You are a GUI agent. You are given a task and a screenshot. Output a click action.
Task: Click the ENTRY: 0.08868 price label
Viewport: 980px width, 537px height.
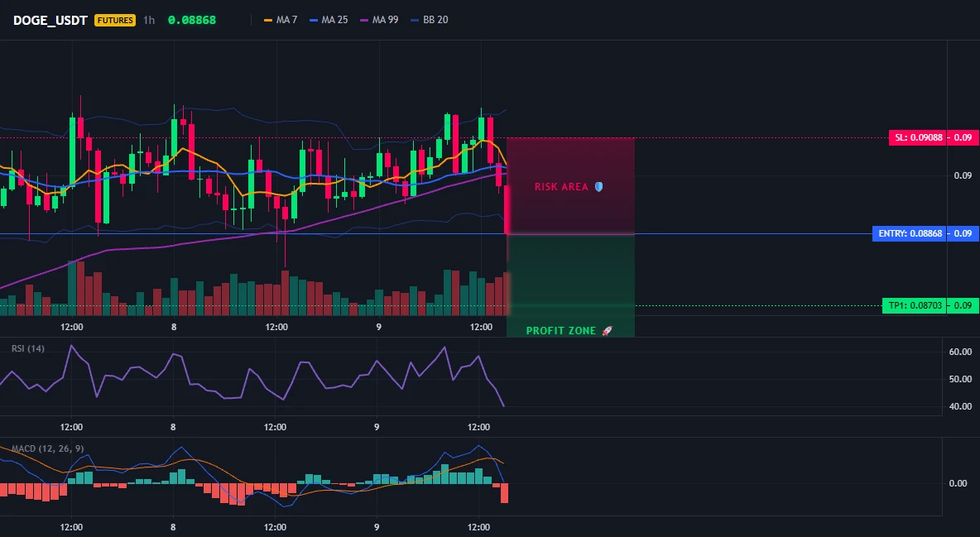[x=910, y=234]
